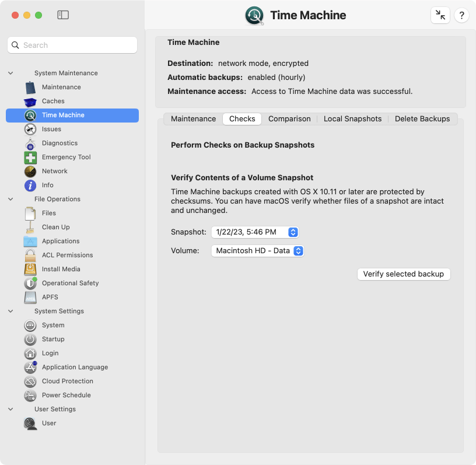The image size is (476, 465).
Task: Select the Diagnostics icon
Action: click(30, 144)
